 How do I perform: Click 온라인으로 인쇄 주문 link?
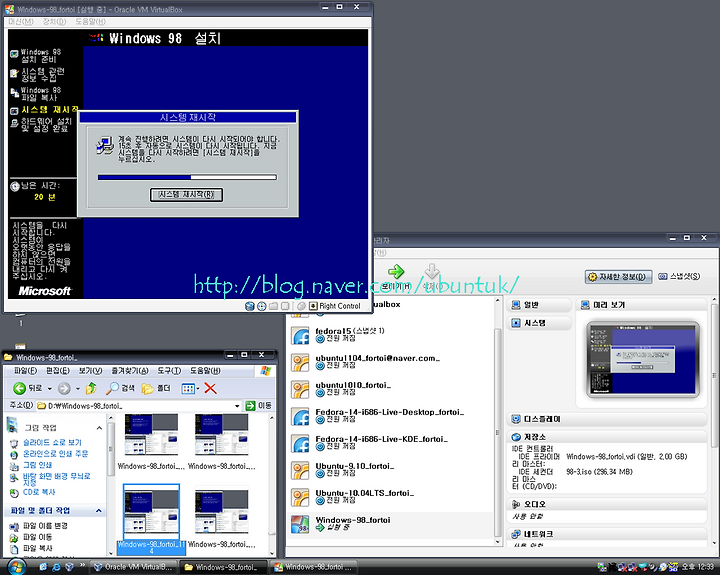click(56, 454)
